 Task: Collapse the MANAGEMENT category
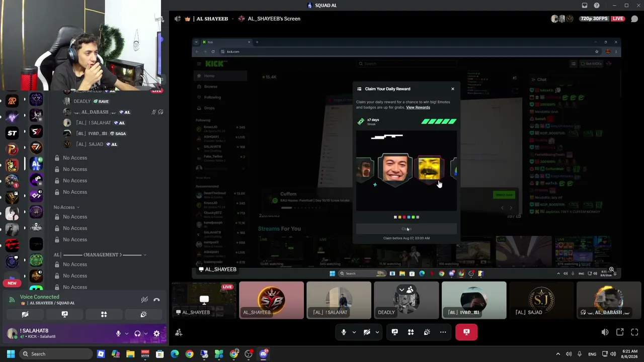tap(100, 255)
